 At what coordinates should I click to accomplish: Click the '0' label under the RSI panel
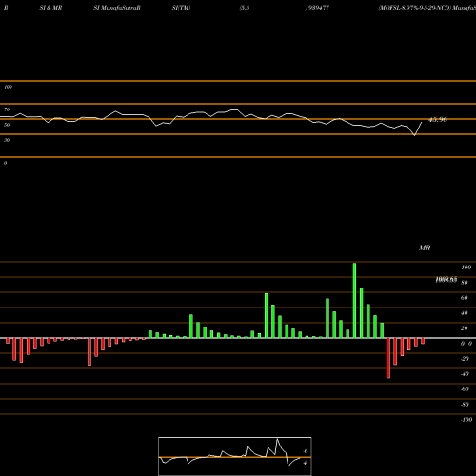5,163
